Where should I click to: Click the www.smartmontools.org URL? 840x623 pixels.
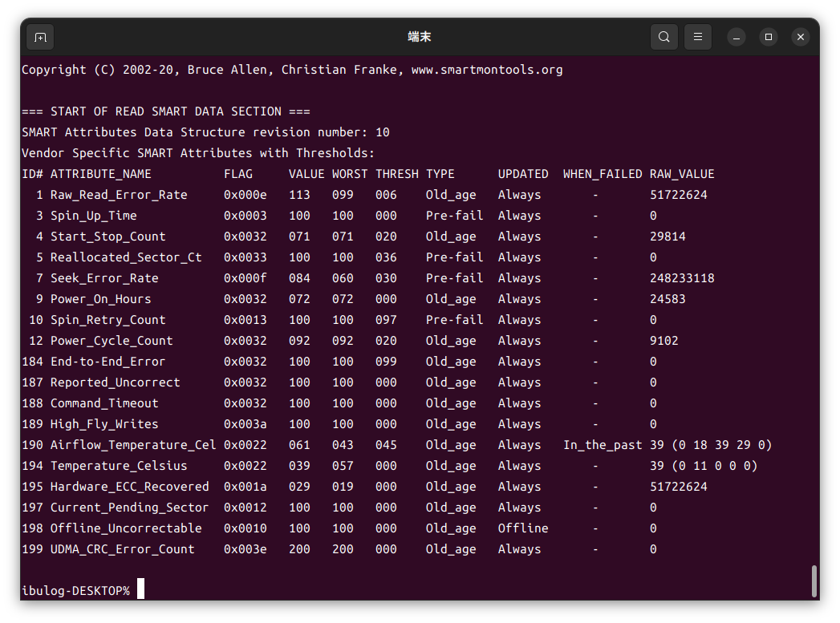(486, 70)
